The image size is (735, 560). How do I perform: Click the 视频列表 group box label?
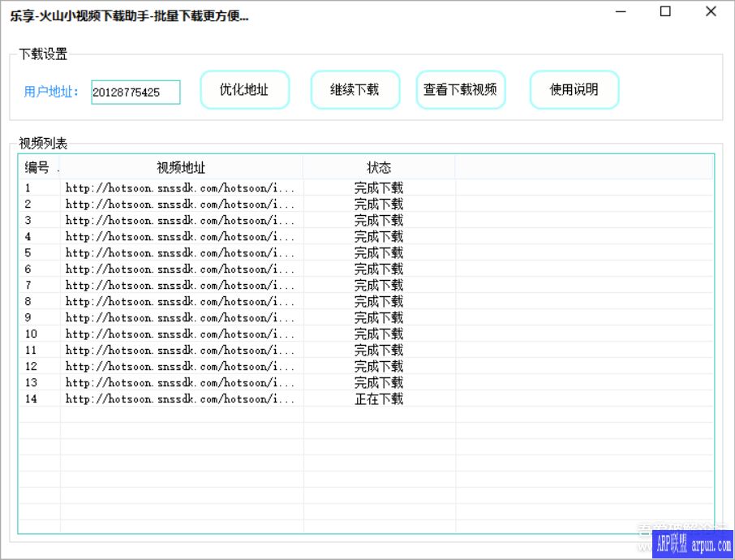44,142
